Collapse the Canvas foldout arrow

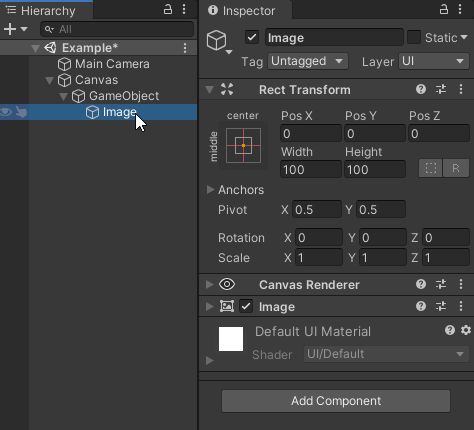tap(49, 80)
